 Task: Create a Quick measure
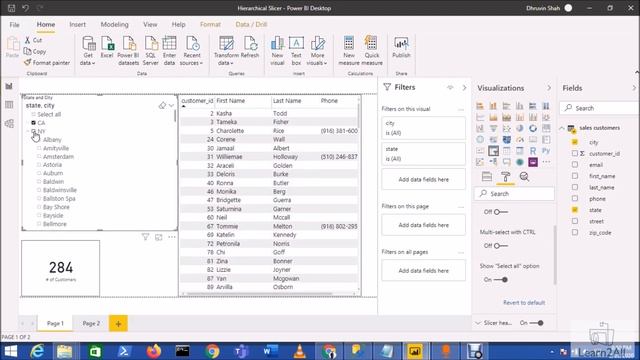(x=372, y=51)
